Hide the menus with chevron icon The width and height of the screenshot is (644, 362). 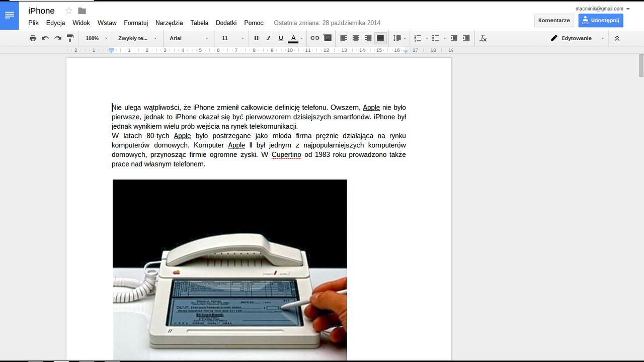point(617,38)
